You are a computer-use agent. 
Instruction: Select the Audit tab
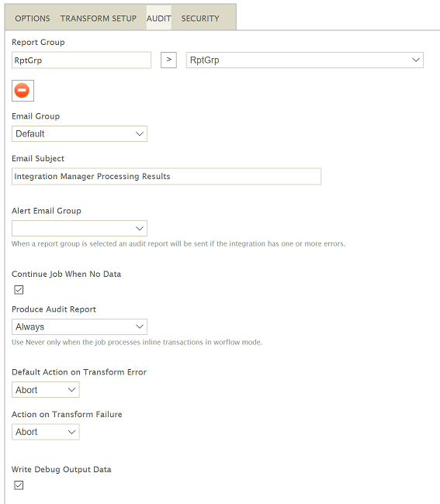pos(158,19)
